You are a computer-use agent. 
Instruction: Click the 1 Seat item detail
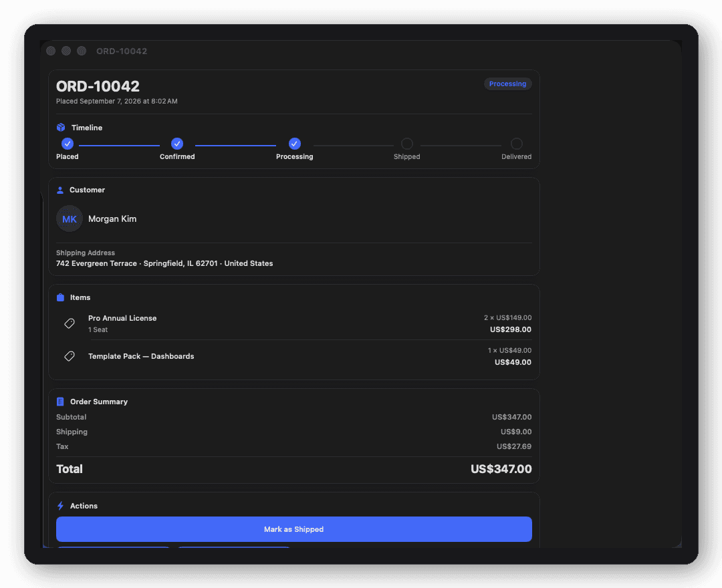[98, 329]
